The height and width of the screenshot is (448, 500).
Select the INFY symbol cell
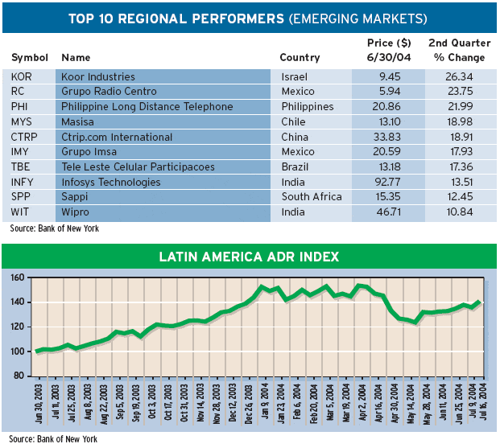22,182
